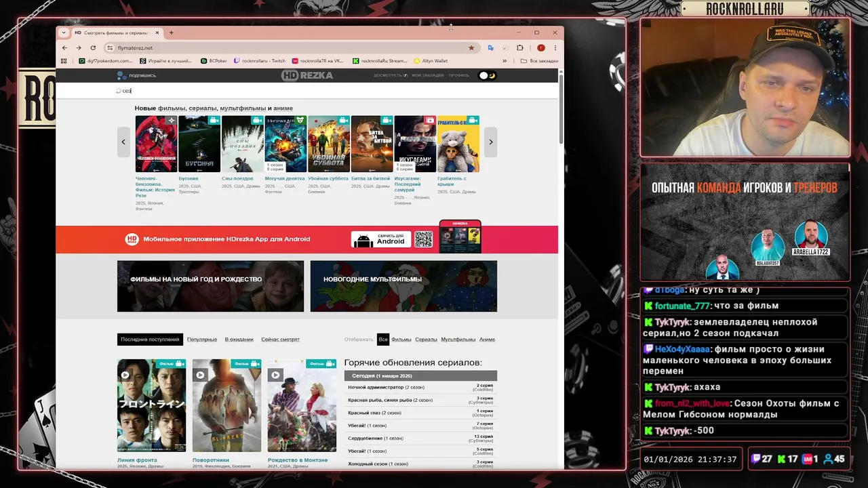
Task: Open the 'rocknrollaRu Stream' Kick bookmark
Action: (x=380, y=60)
